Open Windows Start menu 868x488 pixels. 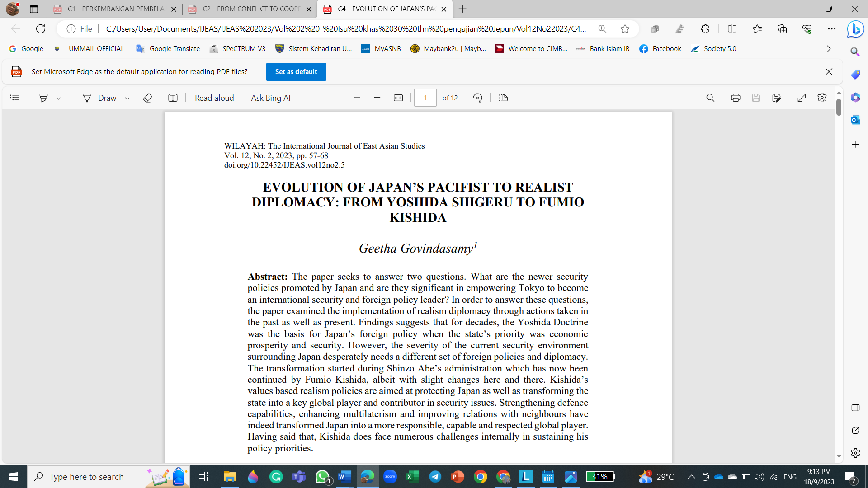point(14,477)
